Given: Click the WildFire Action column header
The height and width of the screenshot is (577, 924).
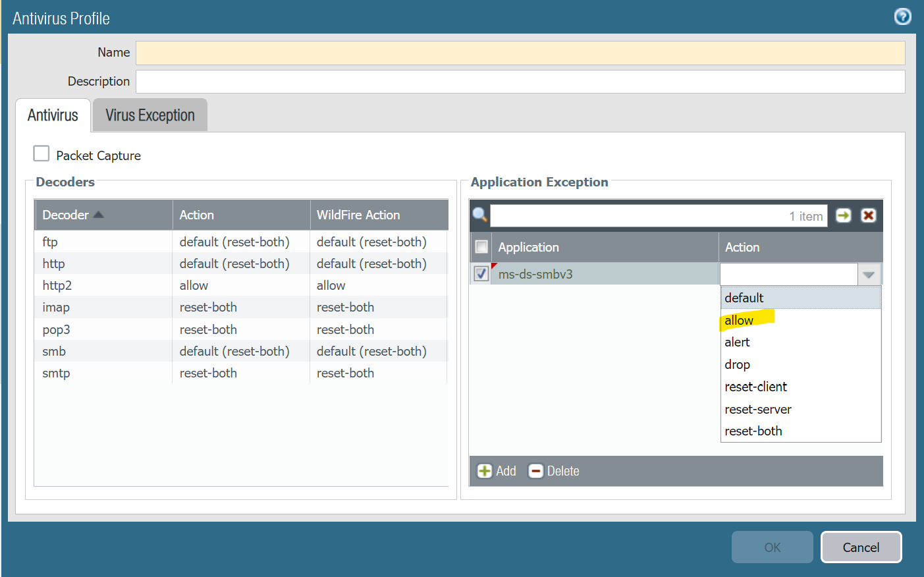Looking at the screenshot, I should click(x=379, y=215).
